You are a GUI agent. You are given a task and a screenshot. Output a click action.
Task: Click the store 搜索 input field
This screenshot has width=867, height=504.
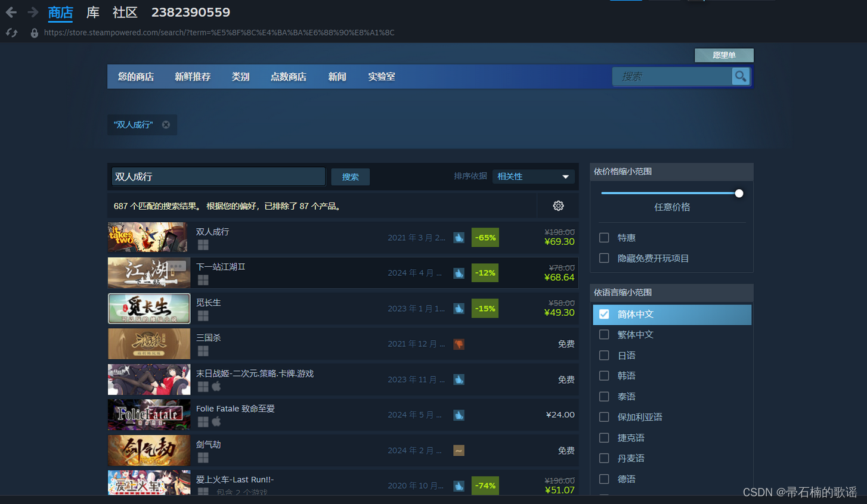click(673, 76)
